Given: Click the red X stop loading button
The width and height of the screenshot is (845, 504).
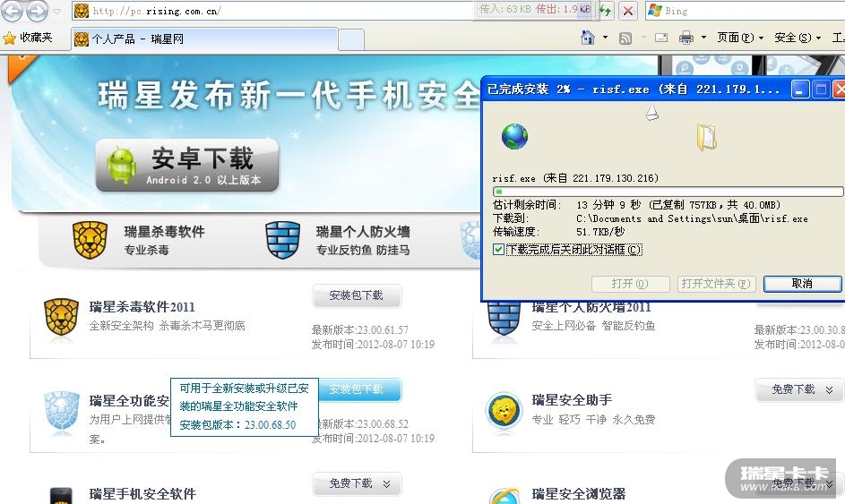Looking at the screenshot, I should coord(628,11).
